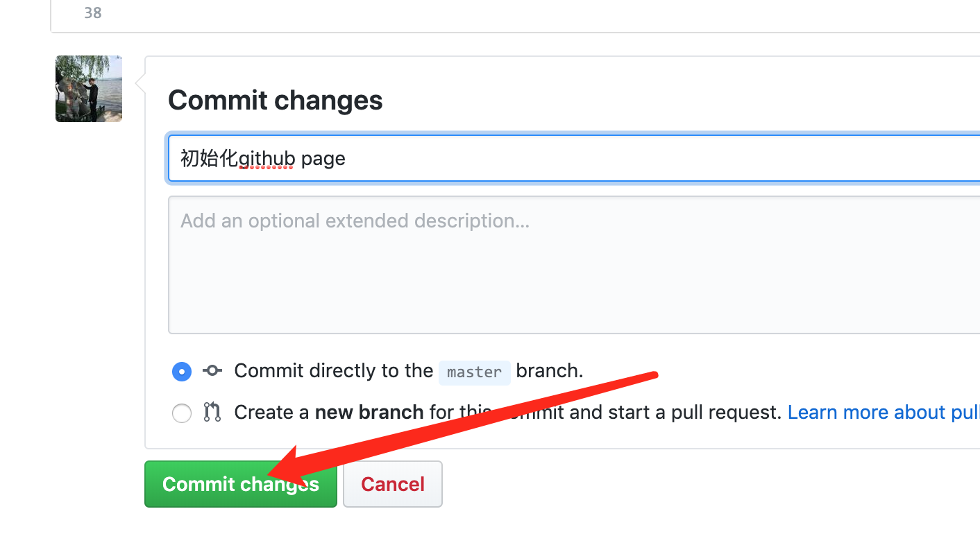Click the green Commit changes button
980x552 pixels.
(240, 484)
